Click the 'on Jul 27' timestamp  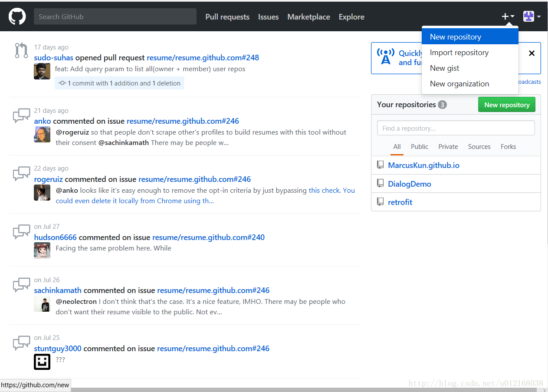[x=47, y=227]
